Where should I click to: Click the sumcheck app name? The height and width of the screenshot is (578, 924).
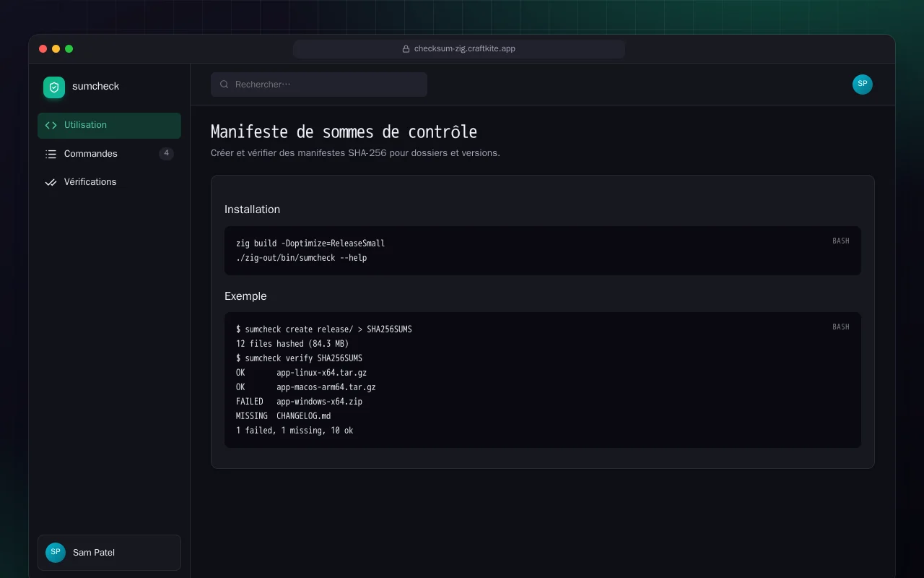[95, 87]
